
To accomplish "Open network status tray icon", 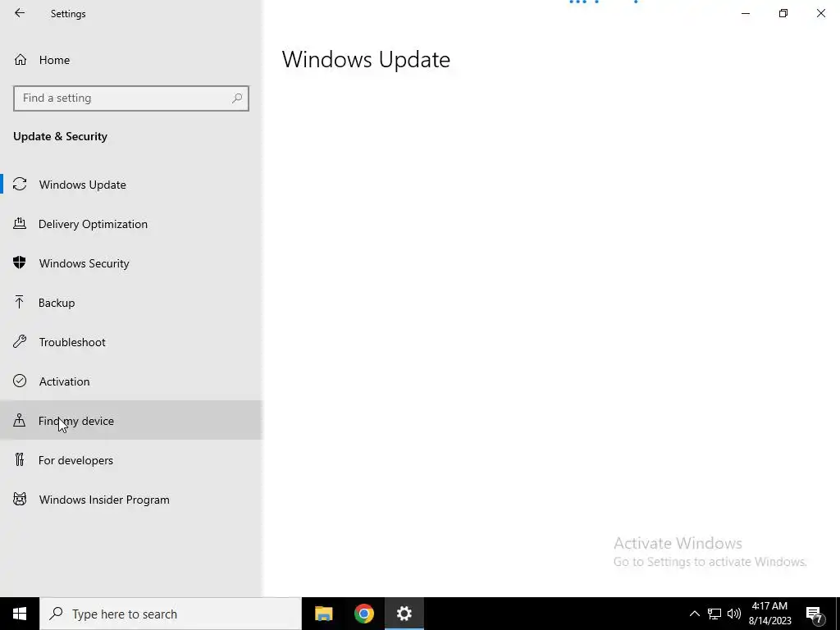I will [x=714, y=614].
